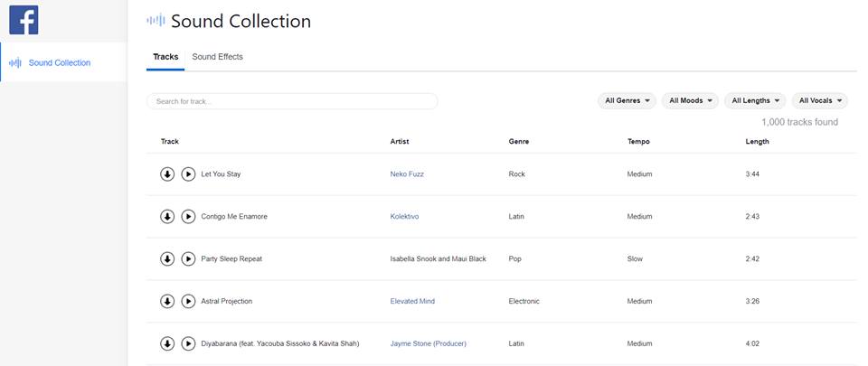Play the Party Sleep Repeat track
This screenshot has height=366, width=868.
click(188, 258)
